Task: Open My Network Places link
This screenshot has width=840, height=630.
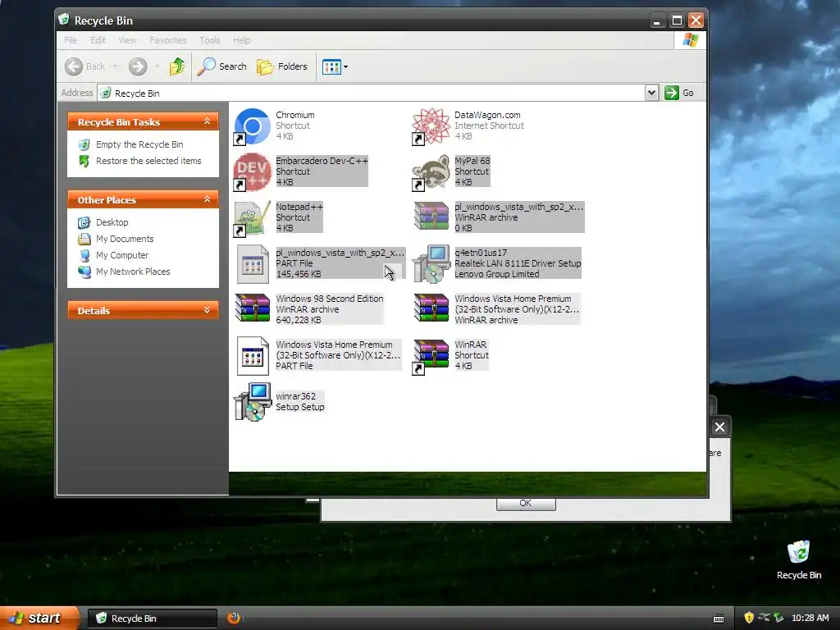Action: (x=133, y=272)
